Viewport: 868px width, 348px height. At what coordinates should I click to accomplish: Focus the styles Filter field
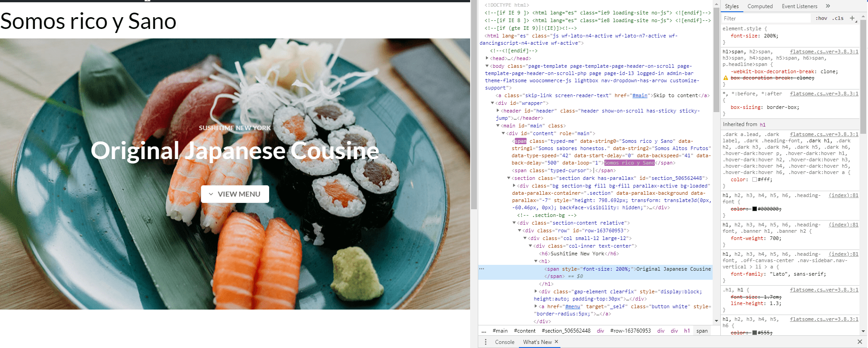[766, 18]
